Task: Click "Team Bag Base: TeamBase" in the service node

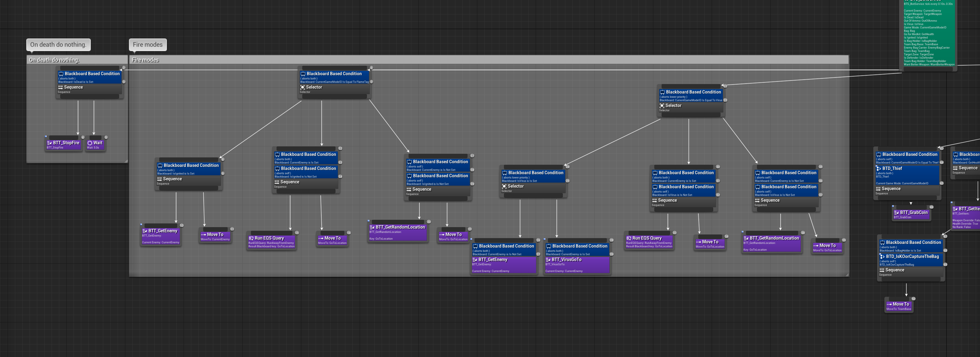Action: 921,44
